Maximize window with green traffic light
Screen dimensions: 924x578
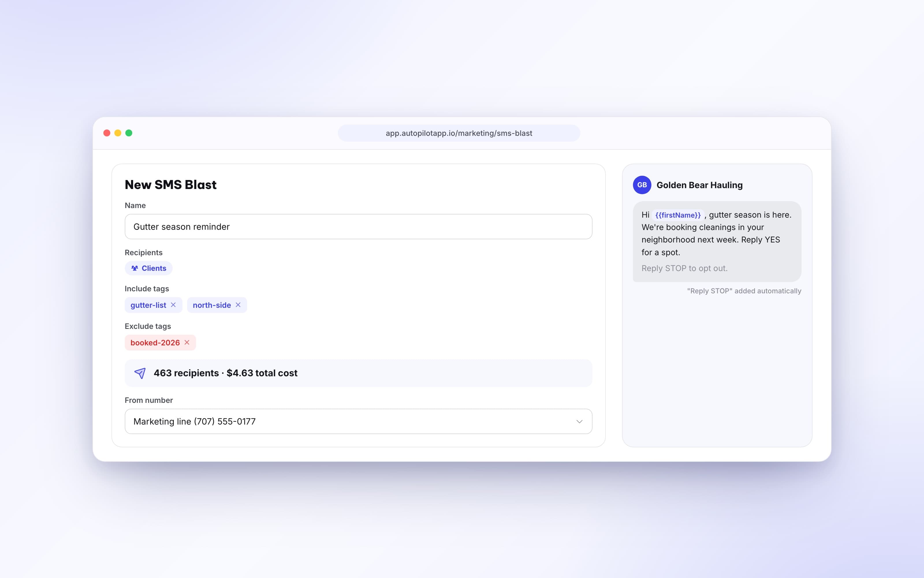click(129, 133)
